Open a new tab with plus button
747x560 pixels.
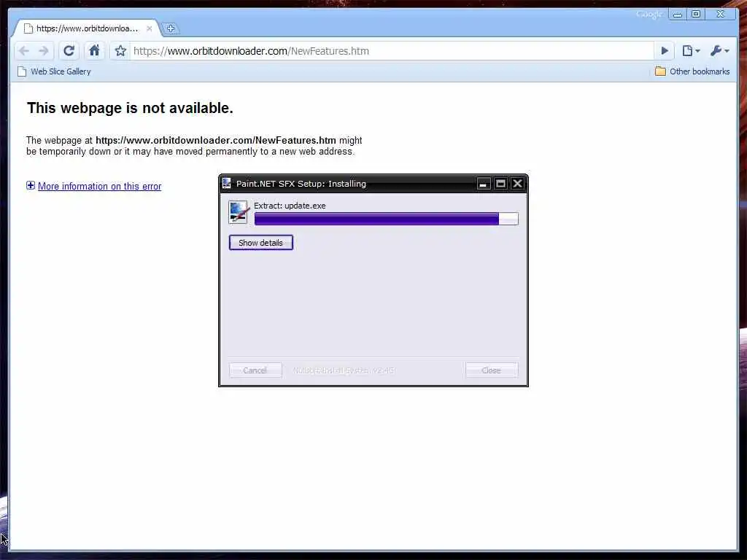click(171, 28)
